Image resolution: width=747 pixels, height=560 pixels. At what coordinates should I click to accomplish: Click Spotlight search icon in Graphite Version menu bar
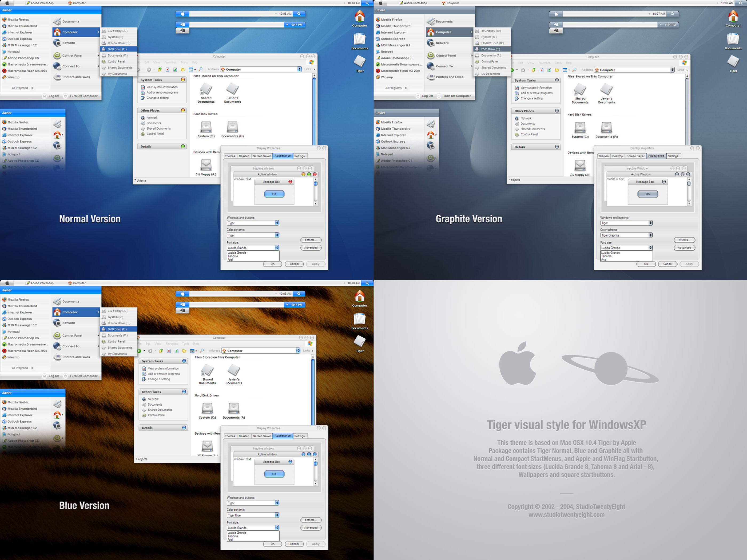[741, 3]
